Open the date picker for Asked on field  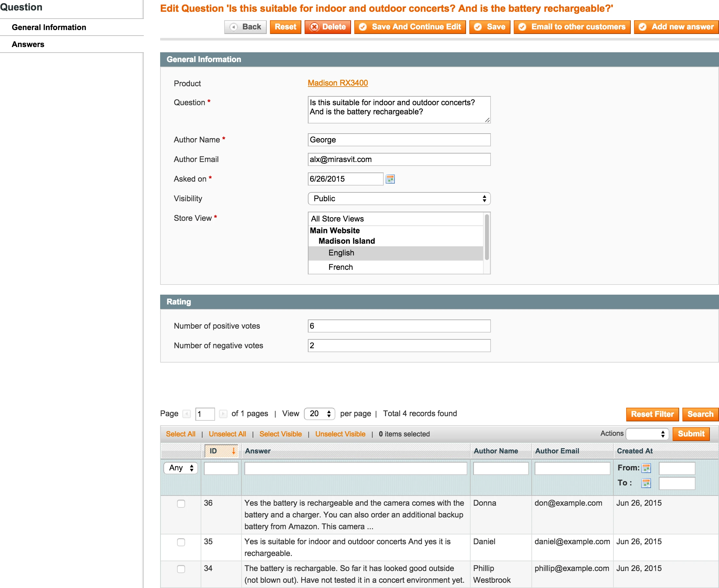pyautogui.click(x=390, y=179)
